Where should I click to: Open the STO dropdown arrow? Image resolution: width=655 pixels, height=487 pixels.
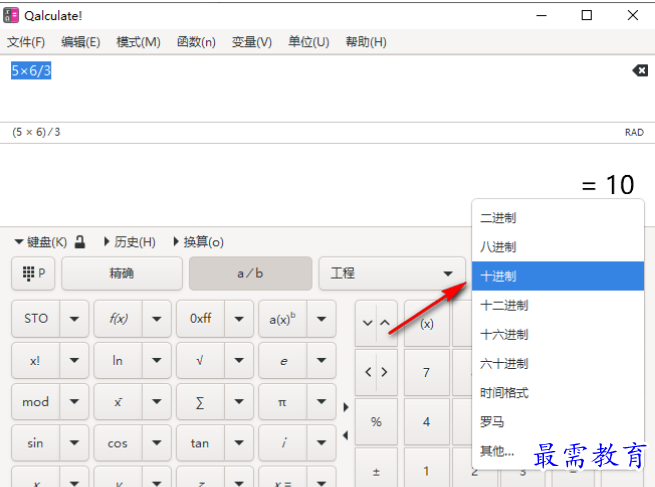tap(74, 319)
